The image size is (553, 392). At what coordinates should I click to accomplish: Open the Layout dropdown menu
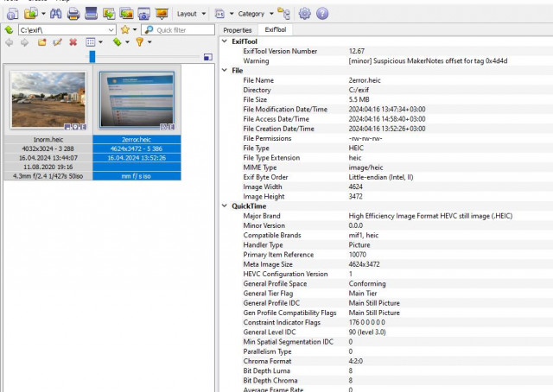191,14
